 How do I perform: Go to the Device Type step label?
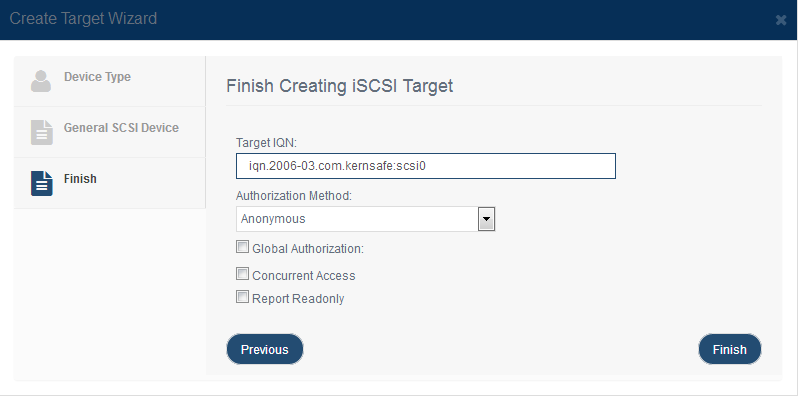(x=97, y=77)
